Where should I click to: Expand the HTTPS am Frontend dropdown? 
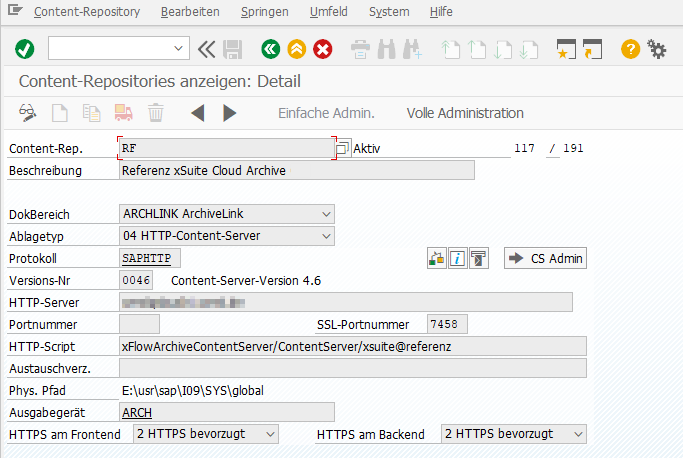(269, 434)
